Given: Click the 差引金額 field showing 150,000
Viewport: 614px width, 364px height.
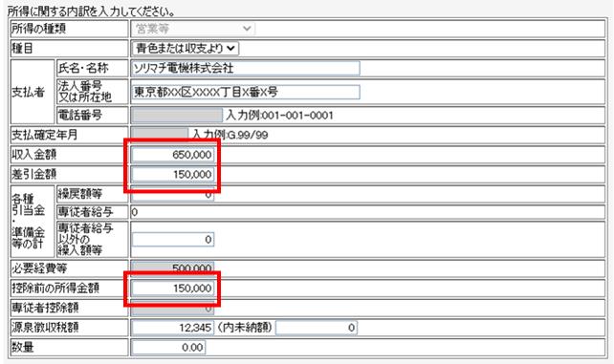Looking at the screenshot, I should tap(173, 175).
